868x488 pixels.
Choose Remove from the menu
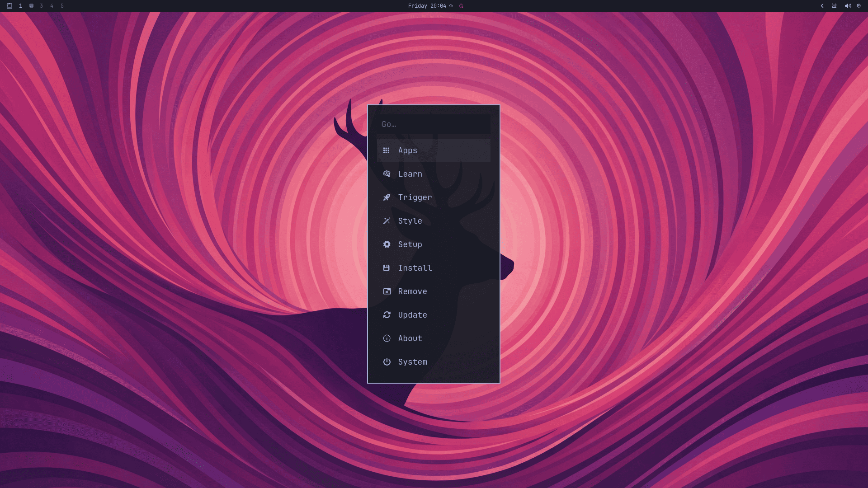click(434, 291)
